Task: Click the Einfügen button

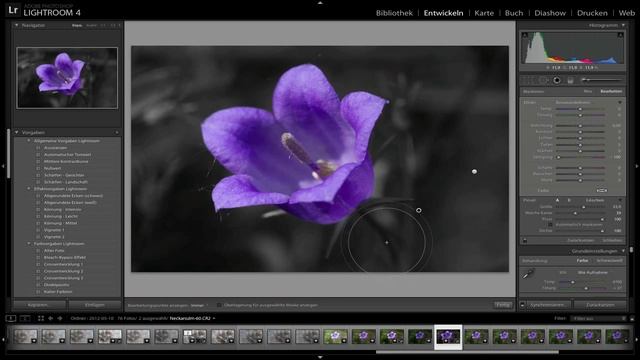Action: tap(95, 305)
